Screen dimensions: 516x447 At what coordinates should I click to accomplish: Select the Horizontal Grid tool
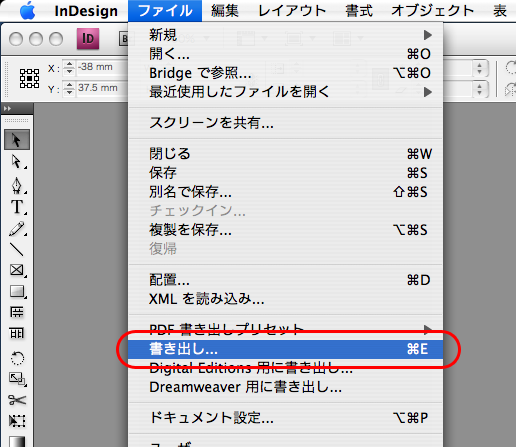click(x=17, y=312)
